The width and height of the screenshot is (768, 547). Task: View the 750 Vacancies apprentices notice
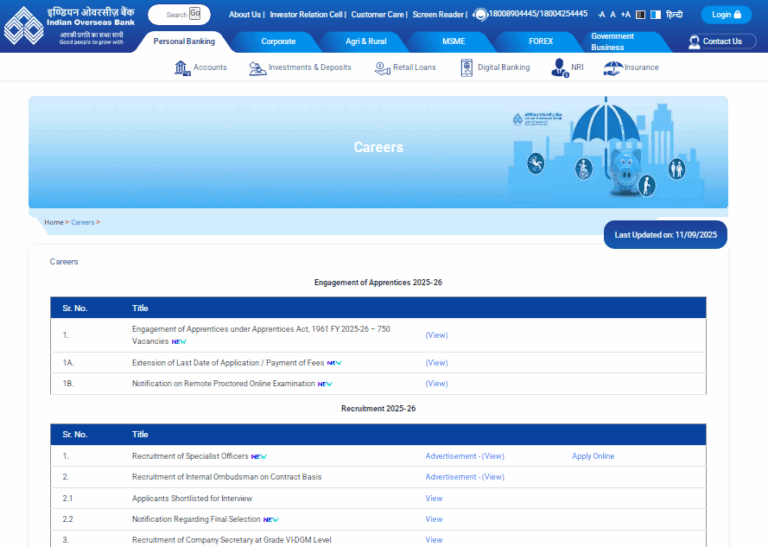pos(436,335)
